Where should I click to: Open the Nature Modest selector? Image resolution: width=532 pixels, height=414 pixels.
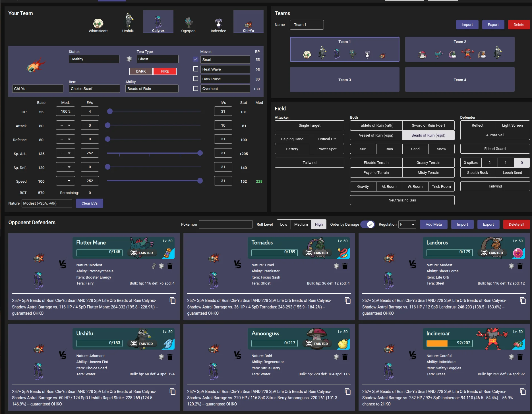pos(47,203)
